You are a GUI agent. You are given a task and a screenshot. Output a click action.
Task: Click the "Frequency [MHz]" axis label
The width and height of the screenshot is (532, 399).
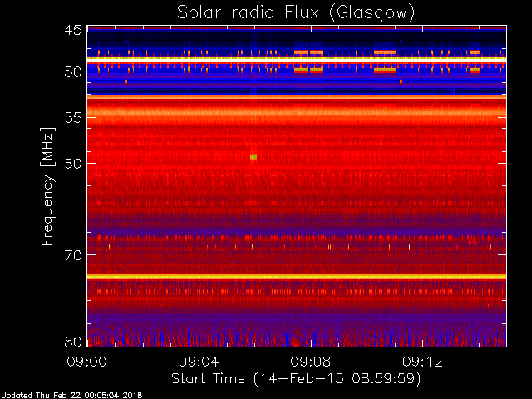(47, 186)
